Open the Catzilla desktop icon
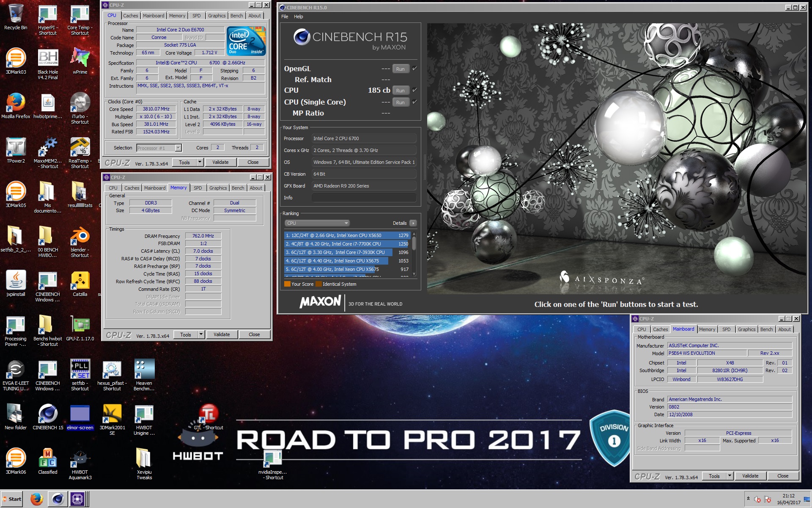The image size is (812, 508). pos(80,280)
